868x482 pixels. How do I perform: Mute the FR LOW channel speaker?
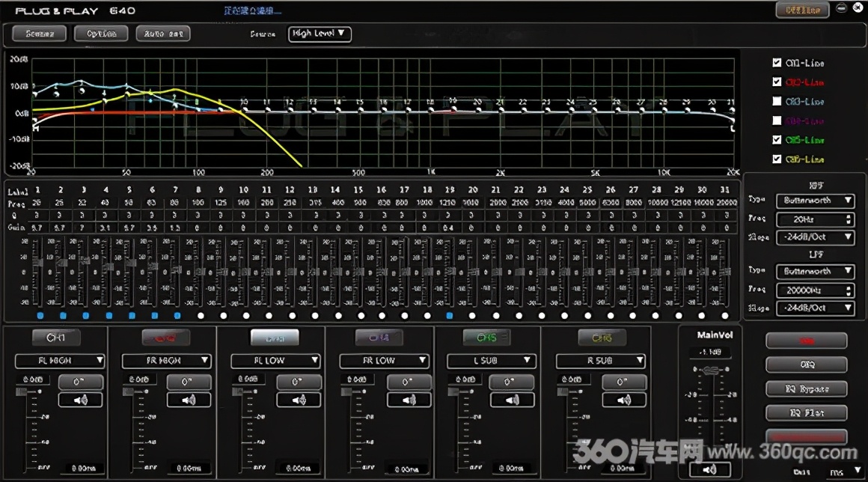[x=409, y=400]
